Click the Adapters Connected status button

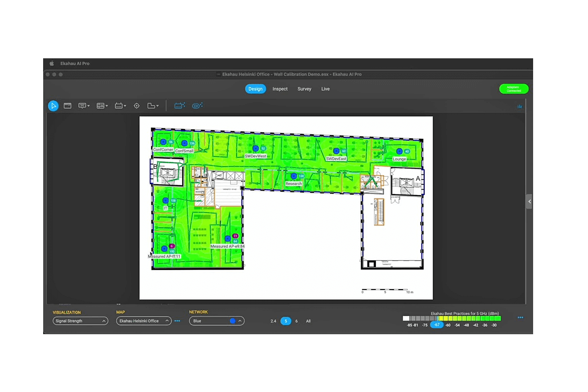[x=514, y=89]
